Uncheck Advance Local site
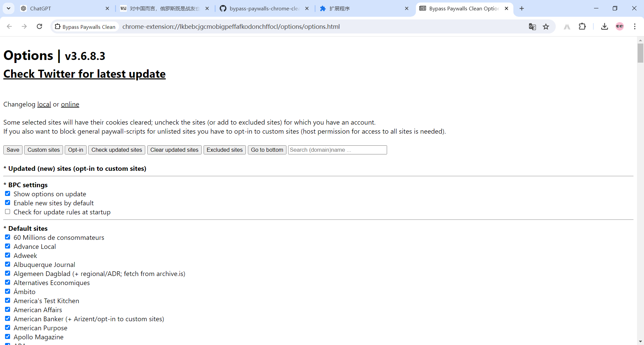Viewport: 644px width, 345px height. pyautogui.click(x=7, y=246)
